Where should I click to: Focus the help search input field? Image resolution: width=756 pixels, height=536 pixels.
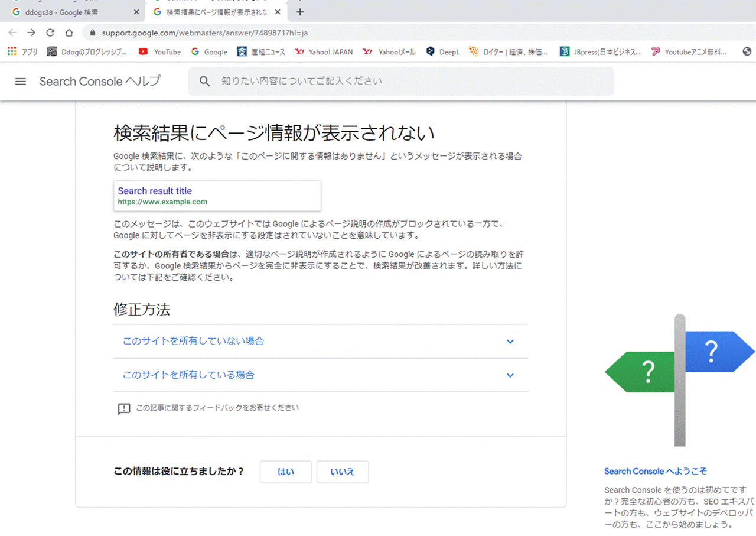point(401,82)
